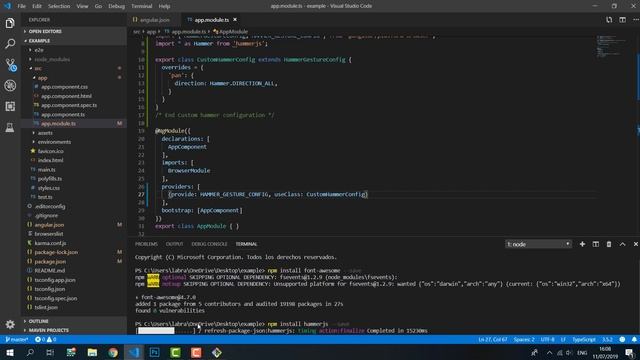Expand the OUTLINE section
Image resolution: width=640 pixels, height=360 pixels.
click(x=74, y=321)
